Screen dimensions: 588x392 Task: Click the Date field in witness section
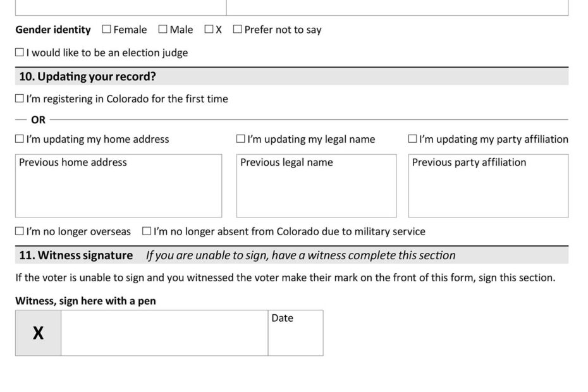coord(295,333)
